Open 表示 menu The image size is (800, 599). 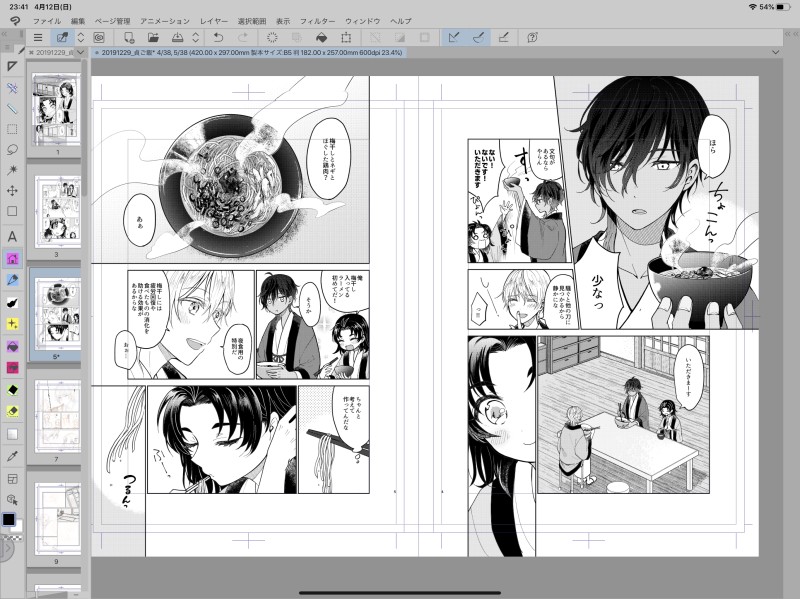(x=283, y=21)
